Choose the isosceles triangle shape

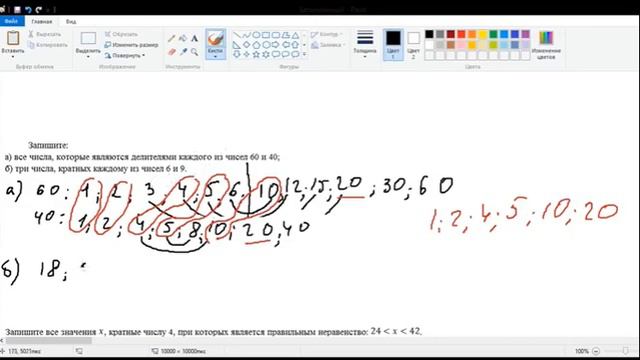pos(296,36)
